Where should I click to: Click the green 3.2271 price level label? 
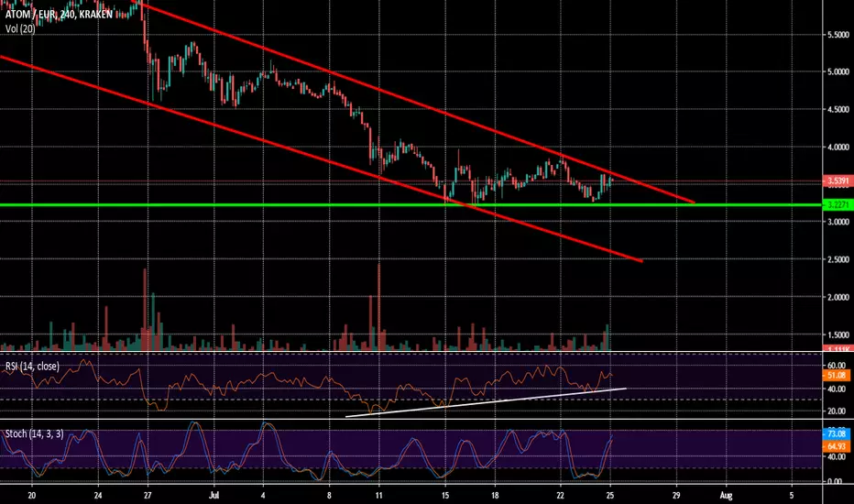coord(838,205)
